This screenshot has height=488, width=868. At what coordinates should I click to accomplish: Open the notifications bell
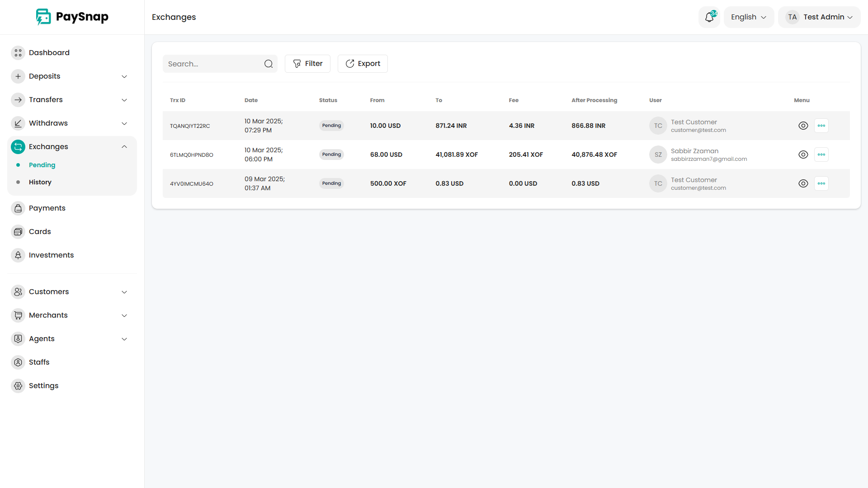click(x=709, y=17)
